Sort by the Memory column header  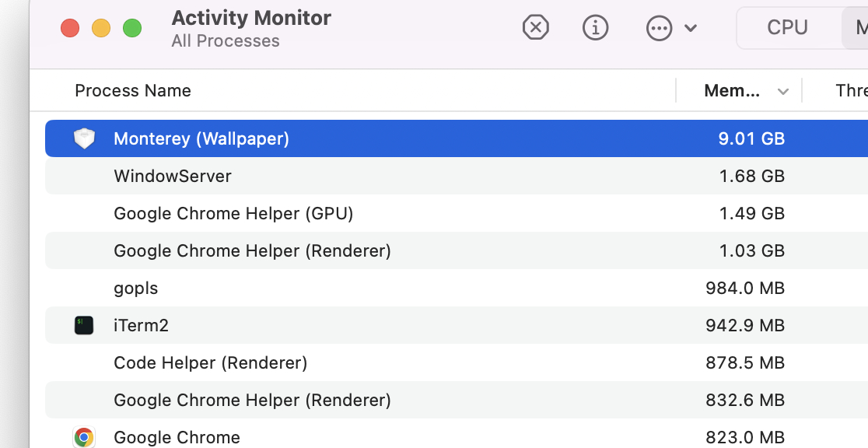731,91
